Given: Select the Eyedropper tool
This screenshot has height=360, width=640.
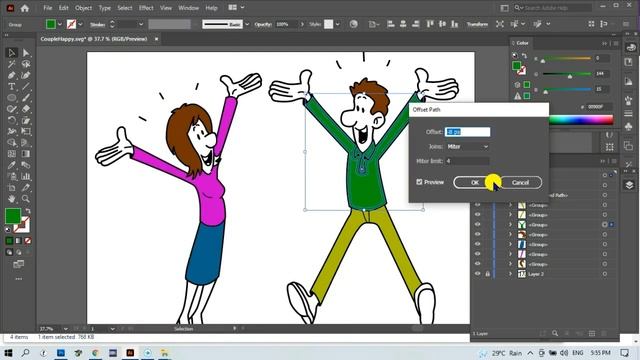Looking at the screenshot, I should 11,165.
